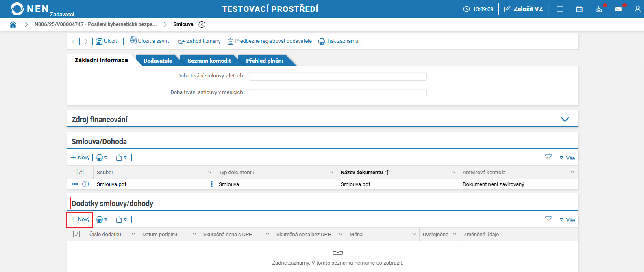Image resolution: width=644 pixels, height=272 pixels.
Task: Focus Doba trvání smlouvy v měsících field
Action: pos(338,93)
